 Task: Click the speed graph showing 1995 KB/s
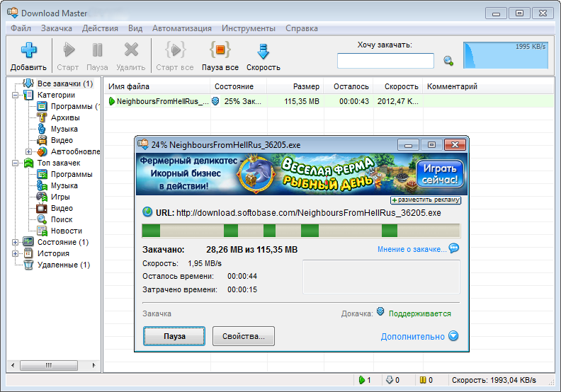point(506,55)
